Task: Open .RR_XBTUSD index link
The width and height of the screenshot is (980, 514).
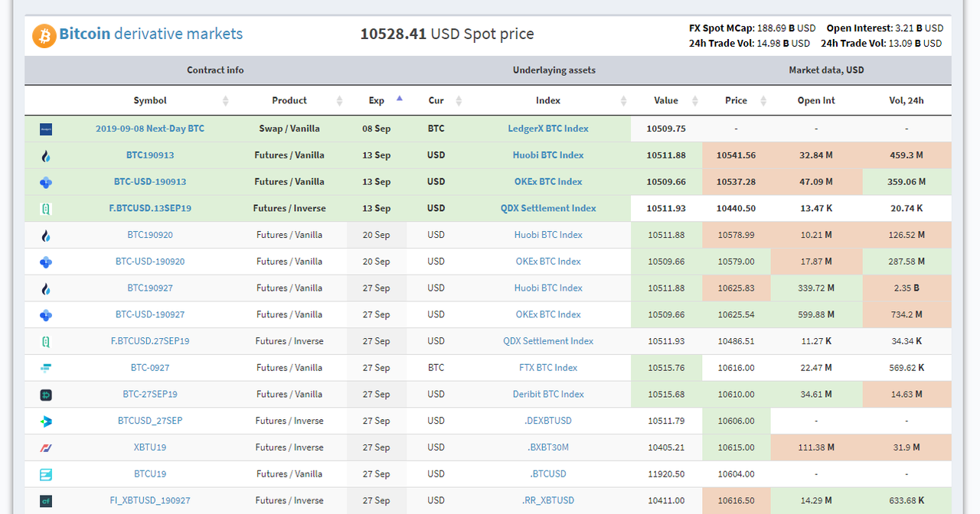Action: [548, 500]
